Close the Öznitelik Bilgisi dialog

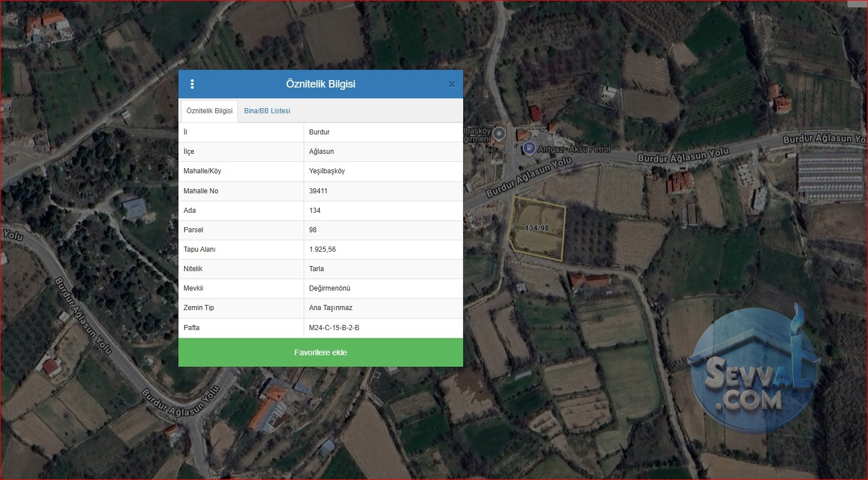451,85
